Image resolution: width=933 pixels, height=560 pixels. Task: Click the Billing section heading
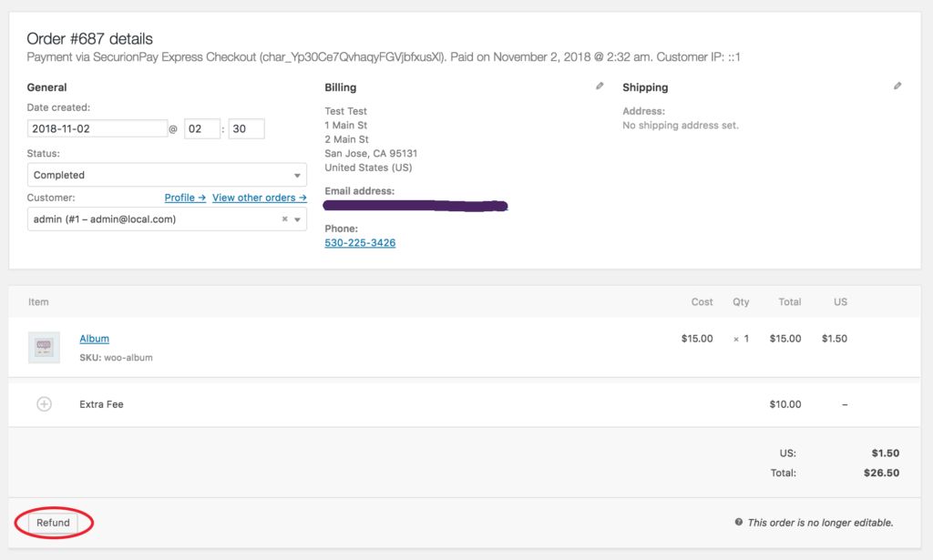pos(341,87)
